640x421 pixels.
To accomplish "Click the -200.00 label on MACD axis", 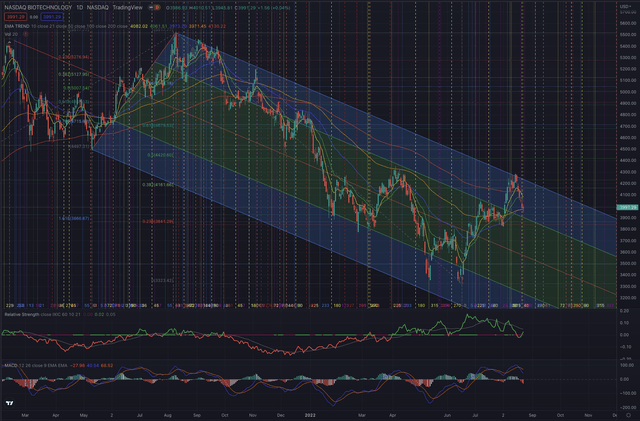I will tap(628, 408).
